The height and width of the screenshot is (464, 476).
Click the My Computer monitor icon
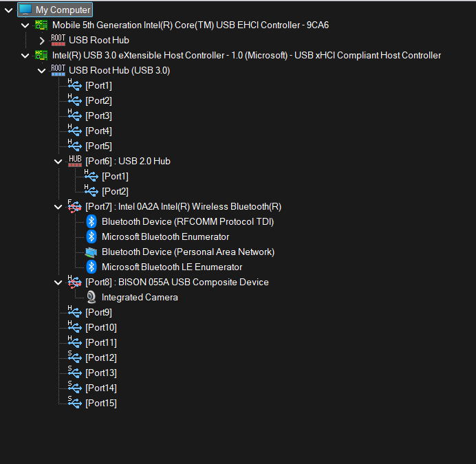point(25,10)
